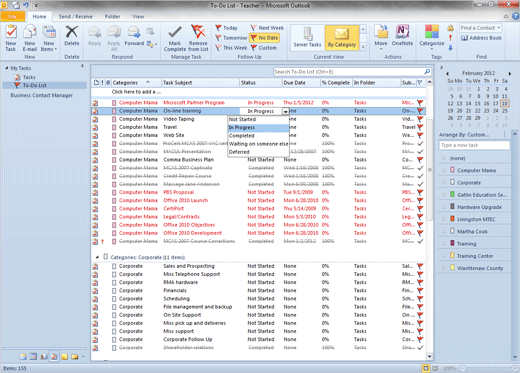Viewport: 520px width, 373px height.
Task: Switch to Server Tasks view
Action: (x=307, y=37)
